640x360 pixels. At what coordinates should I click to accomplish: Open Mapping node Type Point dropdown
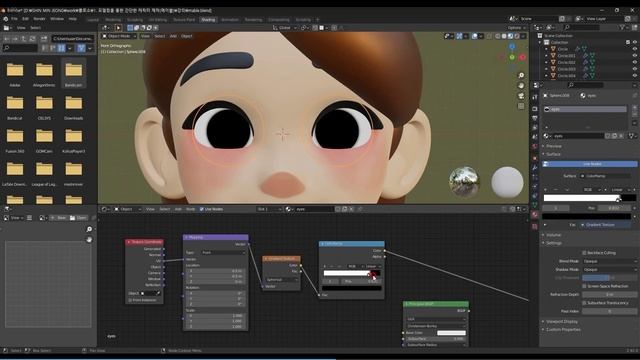(224, 253)
